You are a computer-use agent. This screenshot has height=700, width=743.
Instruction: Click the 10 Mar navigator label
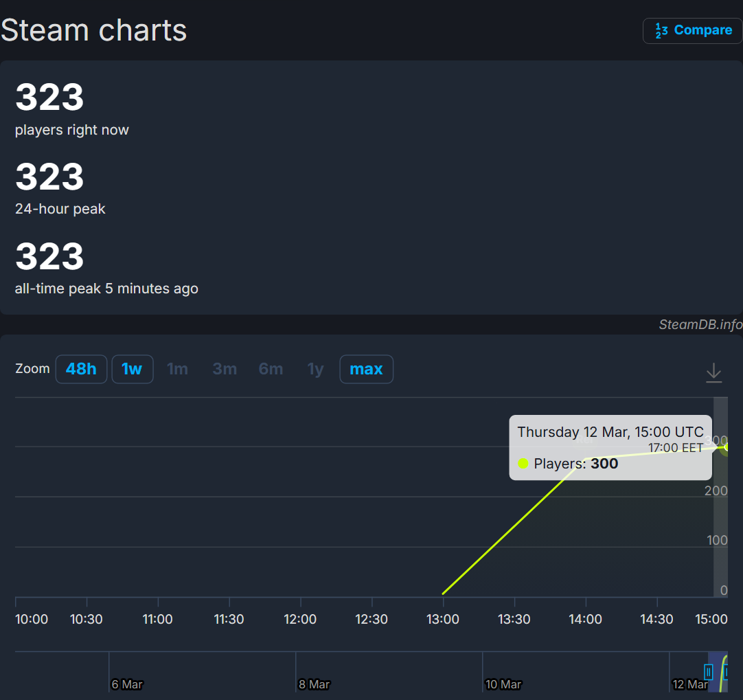503,684
